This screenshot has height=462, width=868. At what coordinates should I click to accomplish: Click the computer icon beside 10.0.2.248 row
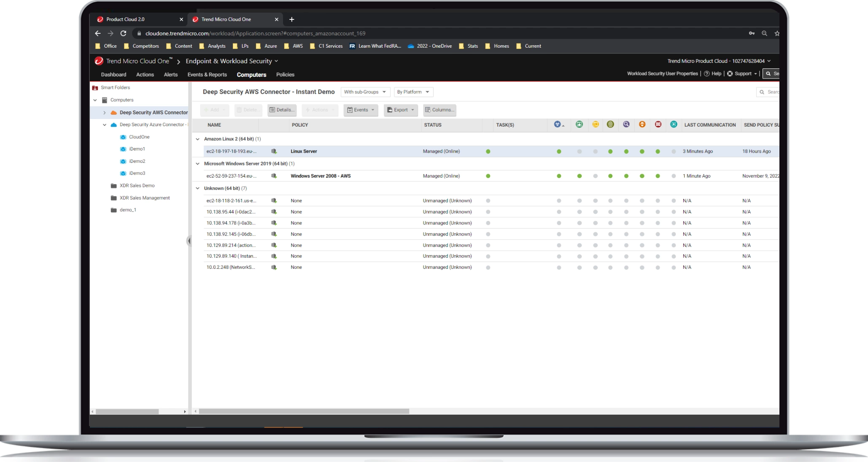(274, 267)
